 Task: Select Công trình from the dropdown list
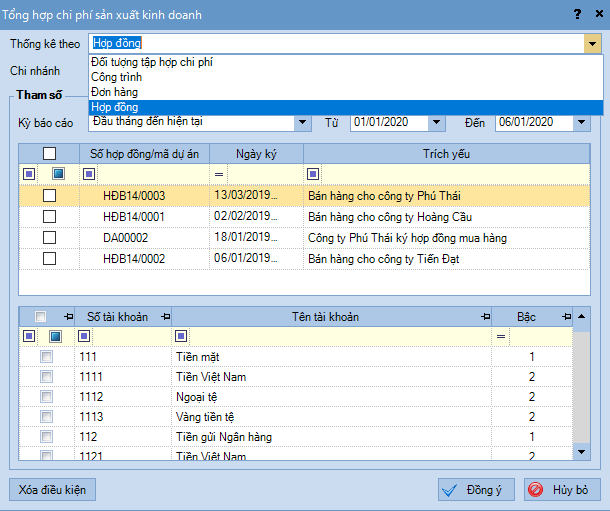pyautogui.click(x=117, y=77)
